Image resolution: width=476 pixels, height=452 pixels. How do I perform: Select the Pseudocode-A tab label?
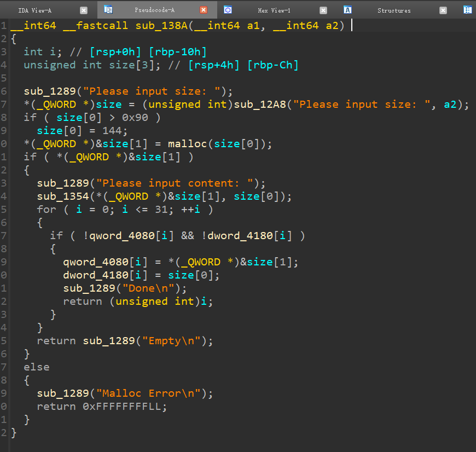click(154, 10)
